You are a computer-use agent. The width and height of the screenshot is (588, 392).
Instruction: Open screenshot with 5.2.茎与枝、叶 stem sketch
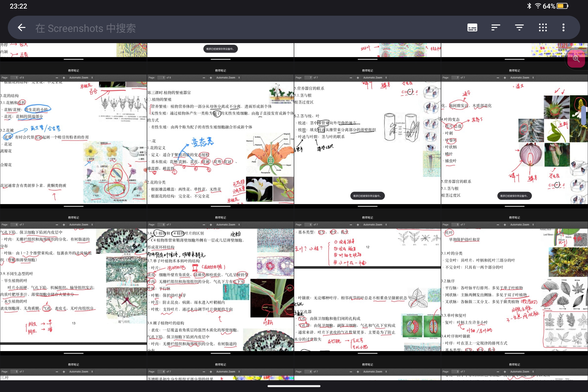click(367, 135)
